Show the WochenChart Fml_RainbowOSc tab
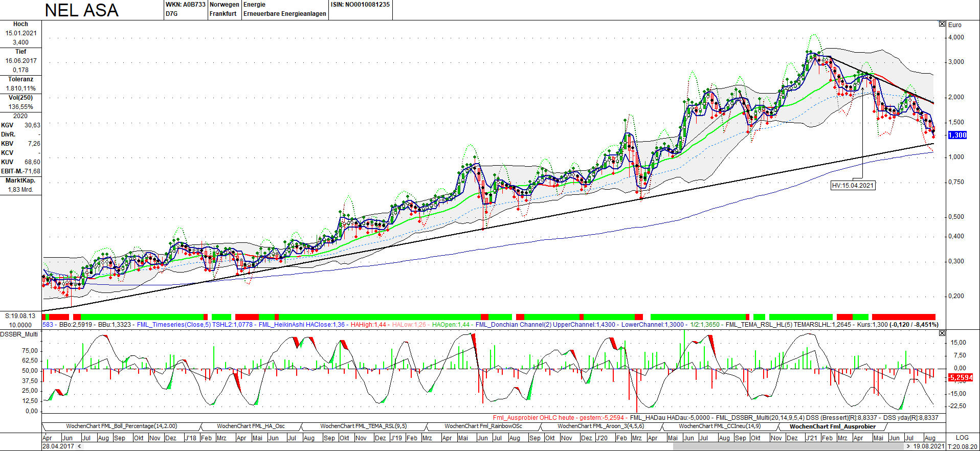 (483, 426)
